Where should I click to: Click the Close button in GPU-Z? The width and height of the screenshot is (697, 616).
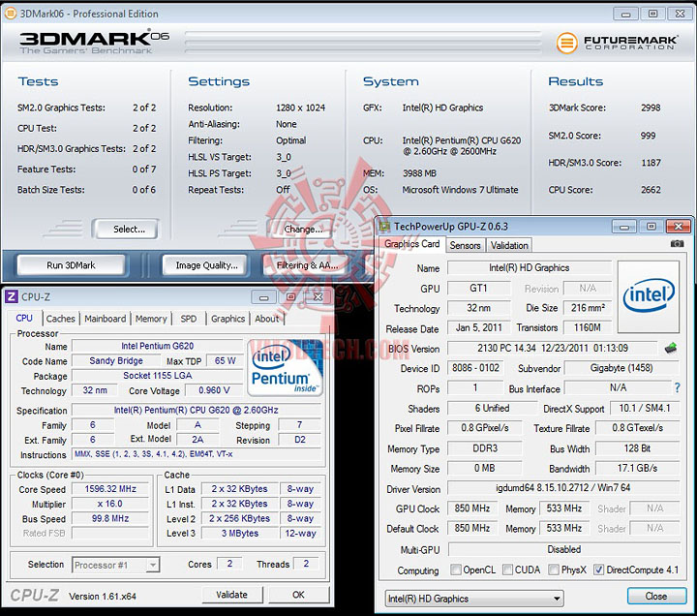[656, 597]
